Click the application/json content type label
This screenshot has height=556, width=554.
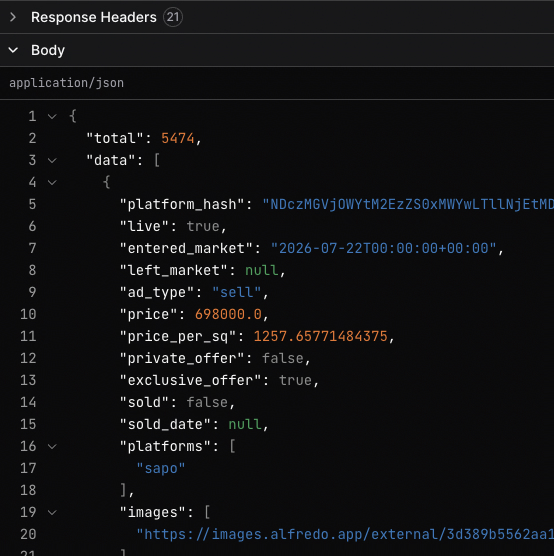coord(66,83)
